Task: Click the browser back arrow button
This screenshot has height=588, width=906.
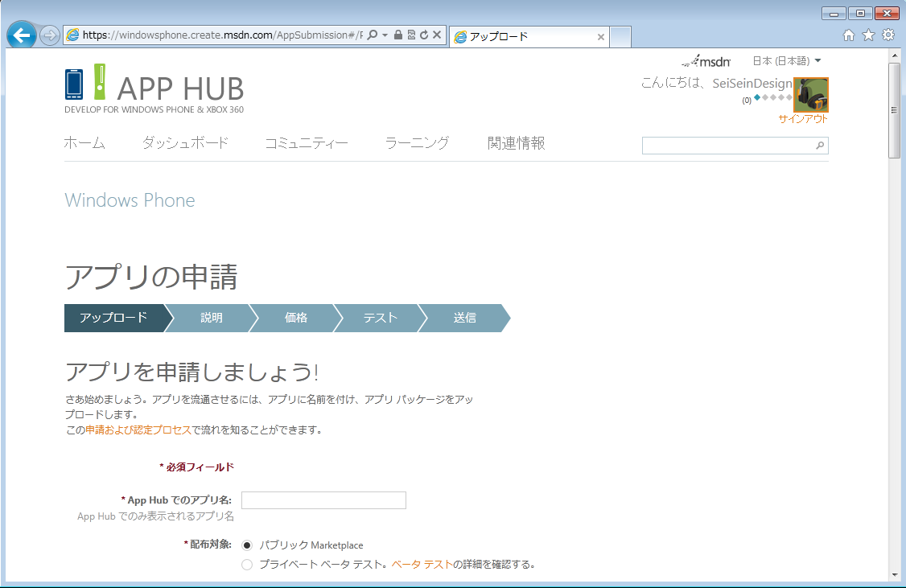Action: click(x=22, y=35)
